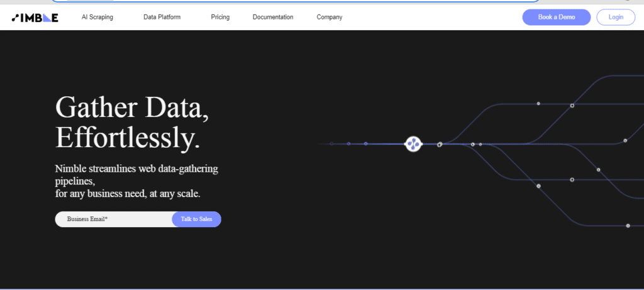Open the Company dropdown in the navigation
The width and height of the screenshot is (644, 290).
pyautogui.click(x=330, y=17)
